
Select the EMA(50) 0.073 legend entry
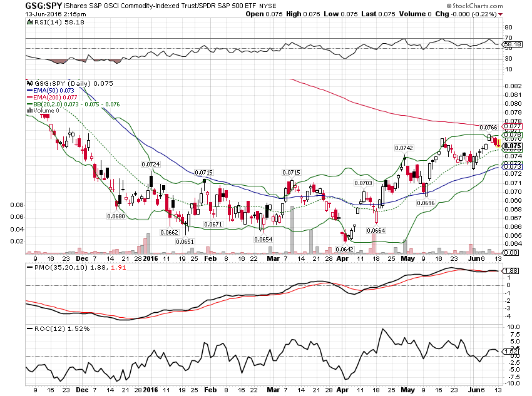(54, 91)
